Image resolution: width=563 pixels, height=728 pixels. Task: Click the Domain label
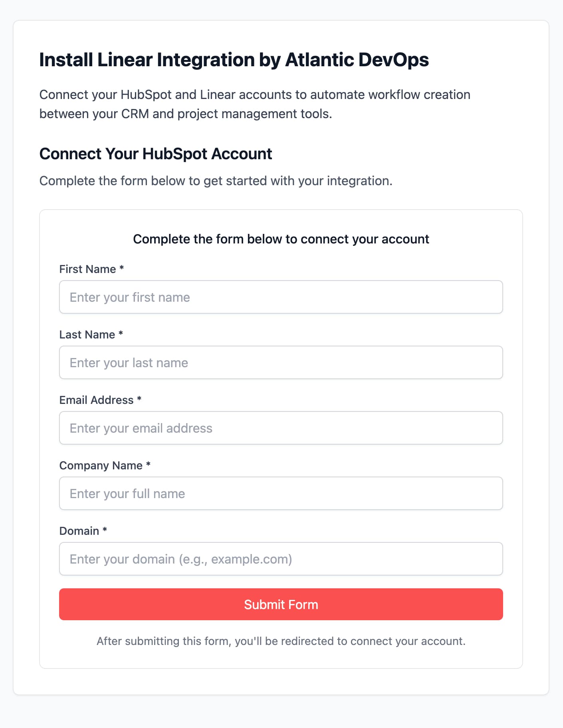[x=82, y=531]
